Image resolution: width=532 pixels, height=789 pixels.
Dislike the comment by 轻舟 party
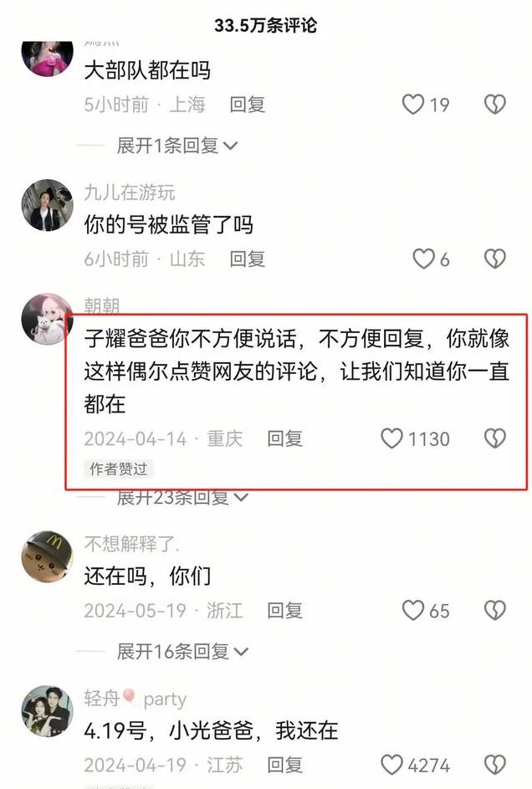tap(495, 765)
